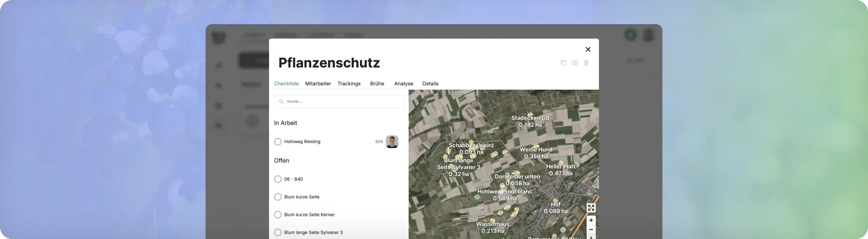The image size is (868, 239).
Task: Tick the Blum kurze Seite Kerner circle
Action: (278, 215)
